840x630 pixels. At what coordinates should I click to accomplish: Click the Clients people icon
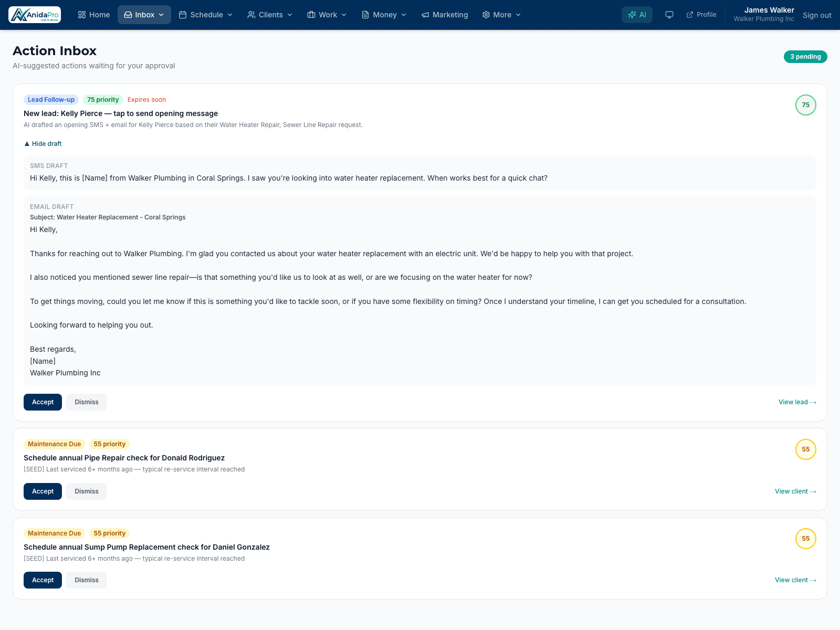tap(251, 15)
